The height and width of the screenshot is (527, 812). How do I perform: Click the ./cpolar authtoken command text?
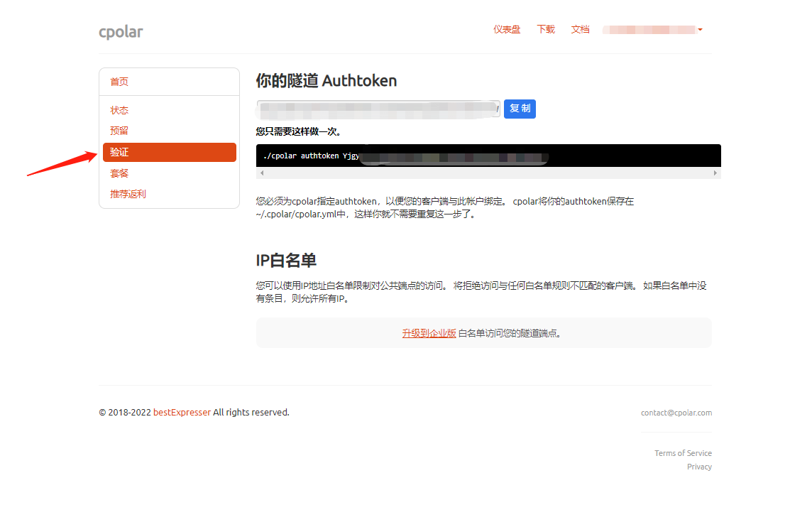311,156
